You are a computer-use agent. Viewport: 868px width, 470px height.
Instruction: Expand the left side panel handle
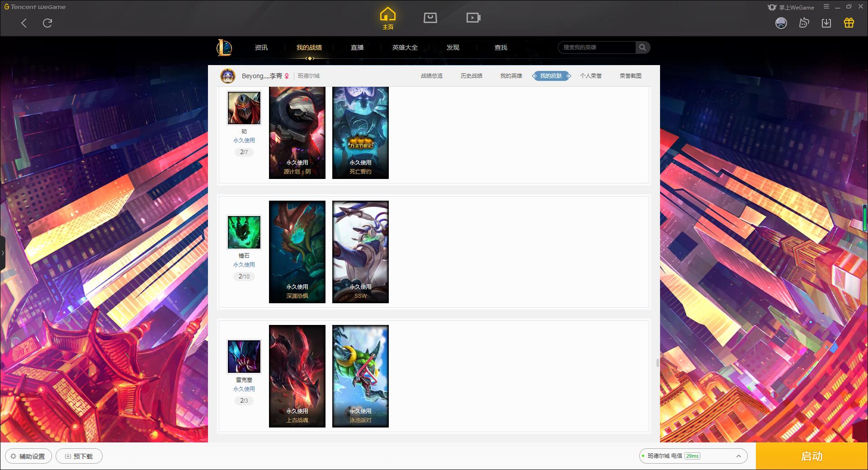[x=3, y=253]
